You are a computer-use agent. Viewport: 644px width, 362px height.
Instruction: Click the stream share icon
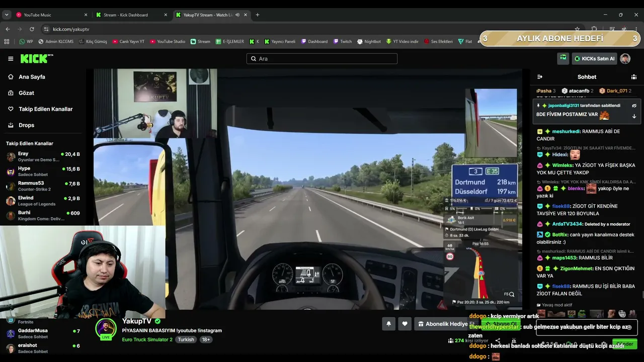pos(498,340)
